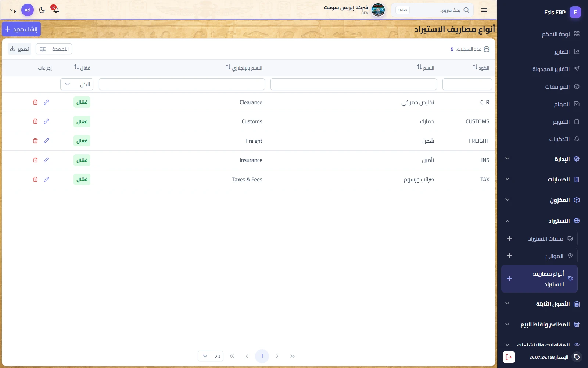Sort by الاسم column
Image resolution: width=588 pixels, height=368 pixels.
[426, 68]
